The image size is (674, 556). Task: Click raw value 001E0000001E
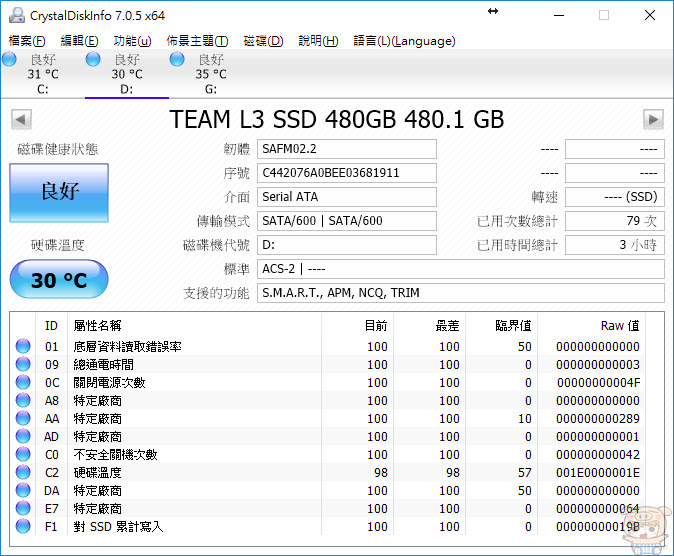[x=598, y=473]
